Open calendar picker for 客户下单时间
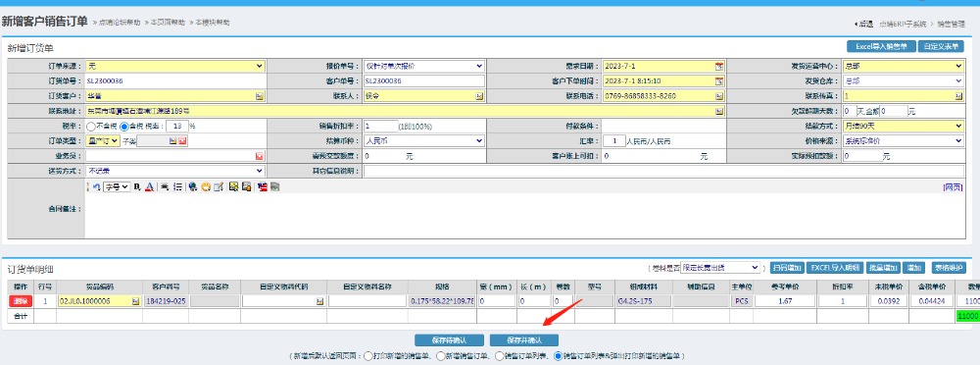Viewport: 980px width, 365px height. 718,80
